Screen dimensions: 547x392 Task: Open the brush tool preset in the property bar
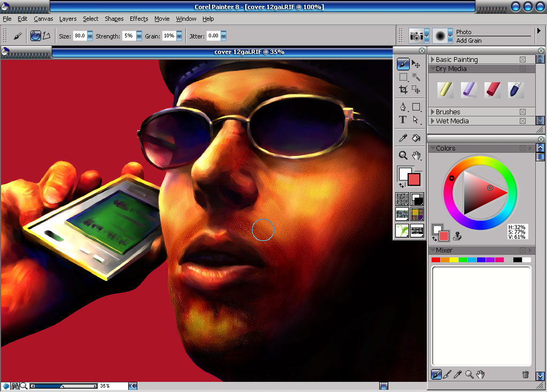click(17, 36)
